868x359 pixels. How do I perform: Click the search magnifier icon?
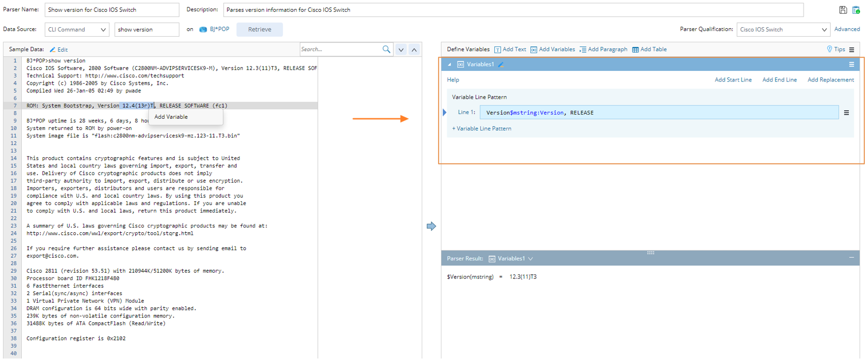tap(386, 49)
